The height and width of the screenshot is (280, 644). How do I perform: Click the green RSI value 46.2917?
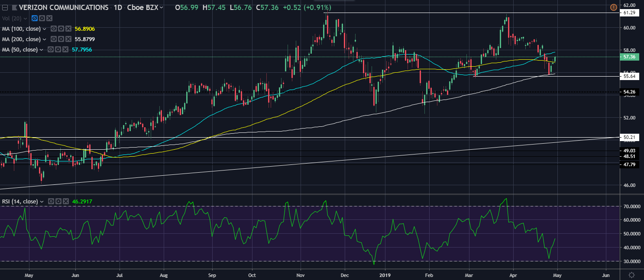point(82,201)
